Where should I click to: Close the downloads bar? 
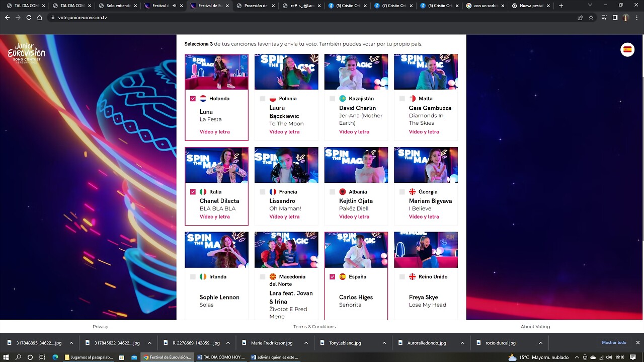[638, 343]
